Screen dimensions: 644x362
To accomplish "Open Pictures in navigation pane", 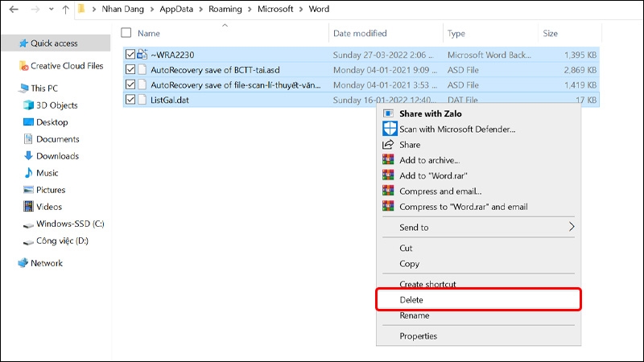I will pyautogui.click(x=51, y=190).
